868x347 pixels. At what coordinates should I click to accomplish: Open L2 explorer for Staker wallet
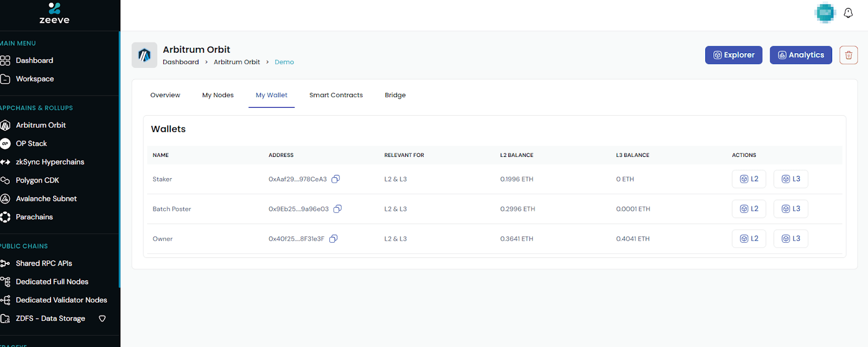749,179
